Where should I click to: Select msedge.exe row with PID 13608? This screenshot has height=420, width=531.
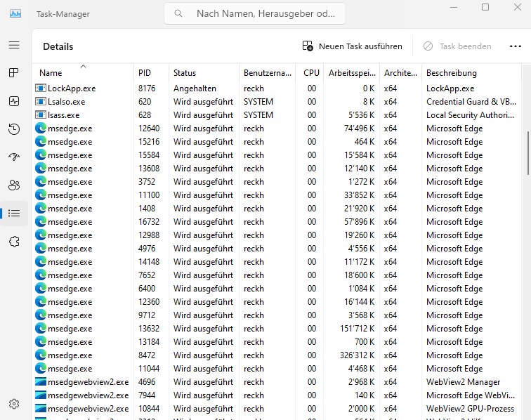(x=277, y=169)
